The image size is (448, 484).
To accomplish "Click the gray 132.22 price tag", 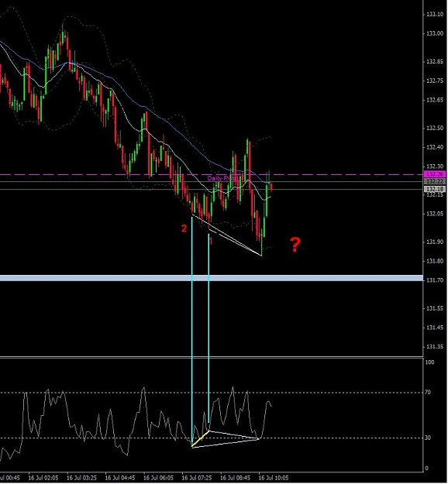I will pos(435,181).
